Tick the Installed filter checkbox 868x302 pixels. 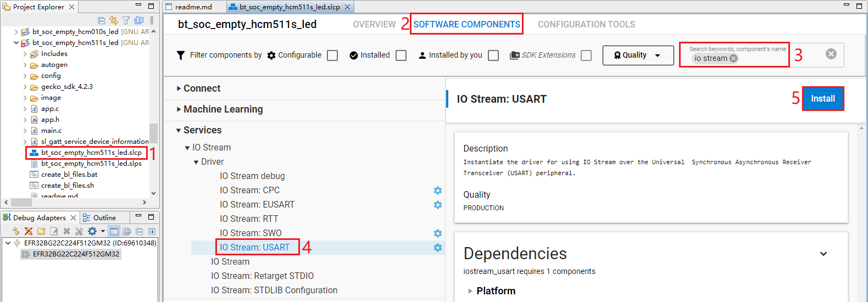(x=401, y=55)
